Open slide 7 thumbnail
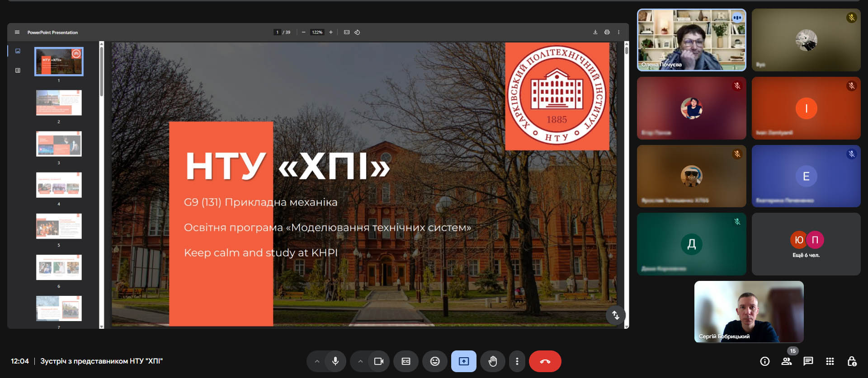This screenshot has width=868, height=378. click(x=59, y=308)
